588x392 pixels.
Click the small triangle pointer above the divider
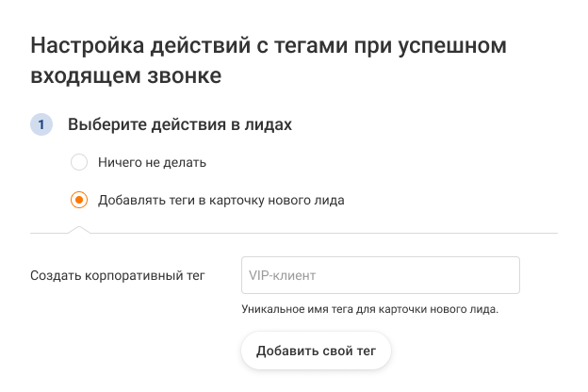point(79,229)
